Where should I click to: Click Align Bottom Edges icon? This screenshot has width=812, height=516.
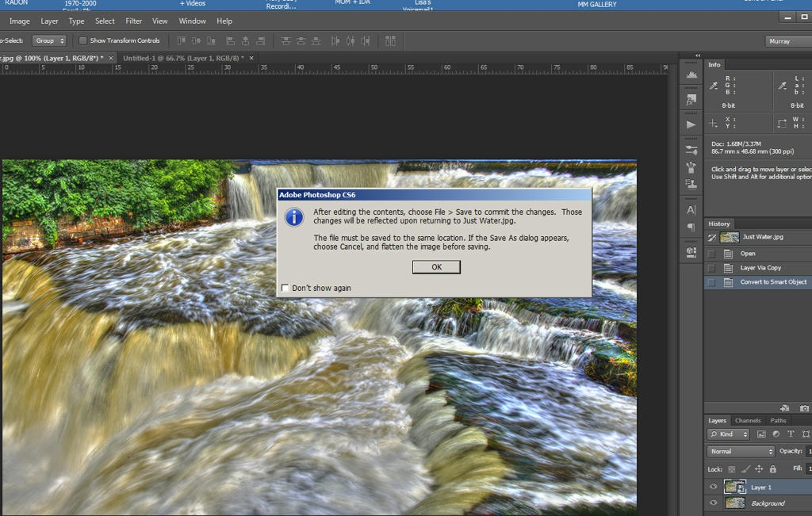tap(211, 40)
